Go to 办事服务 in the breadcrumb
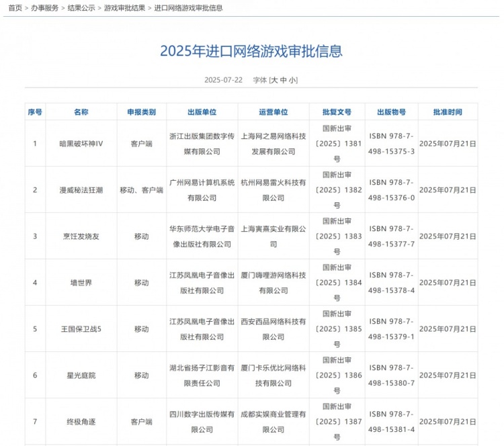 (44, 8)
